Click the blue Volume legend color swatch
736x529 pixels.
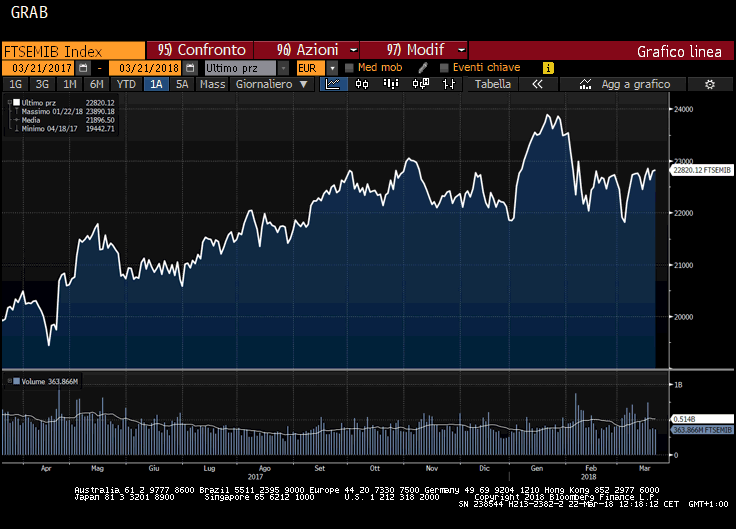[x=16, y=381]
